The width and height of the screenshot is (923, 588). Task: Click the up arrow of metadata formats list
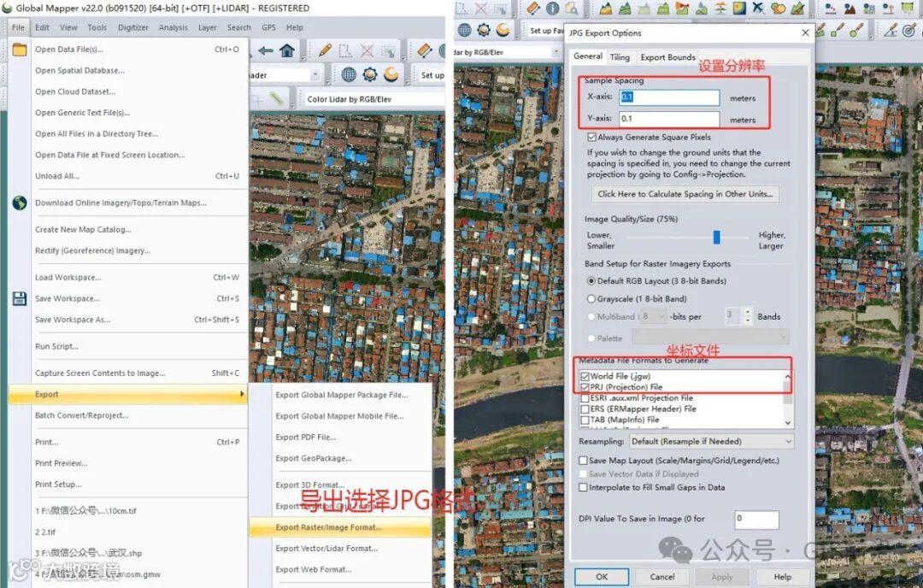(788, 376)
